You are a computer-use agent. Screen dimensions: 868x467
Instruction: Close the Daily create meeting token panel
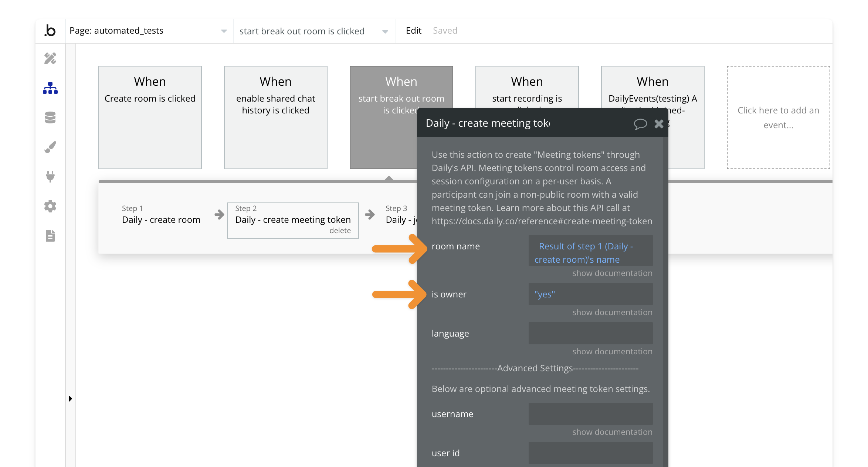(x=659, y=124)
